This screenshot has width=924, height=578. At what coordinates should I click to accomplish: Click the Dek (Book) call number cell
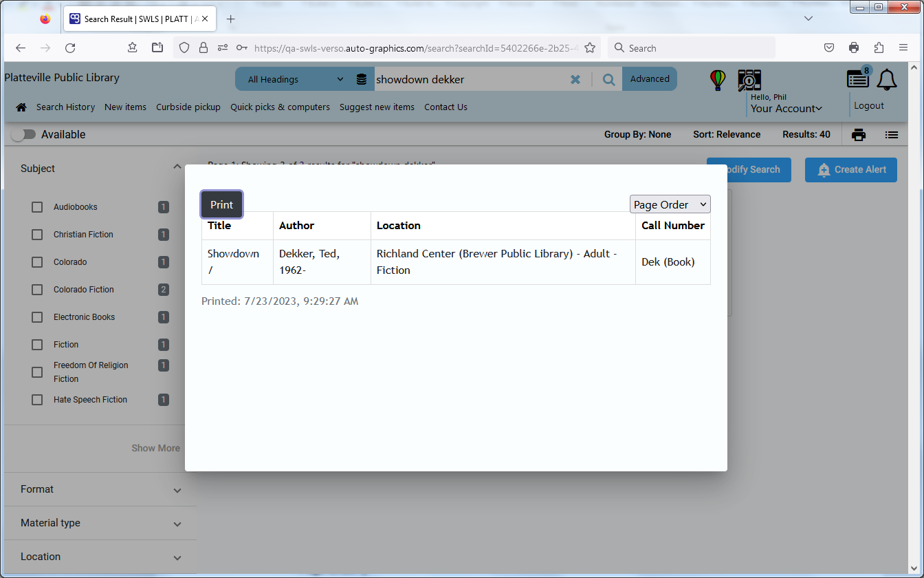[x=672, y=261]
